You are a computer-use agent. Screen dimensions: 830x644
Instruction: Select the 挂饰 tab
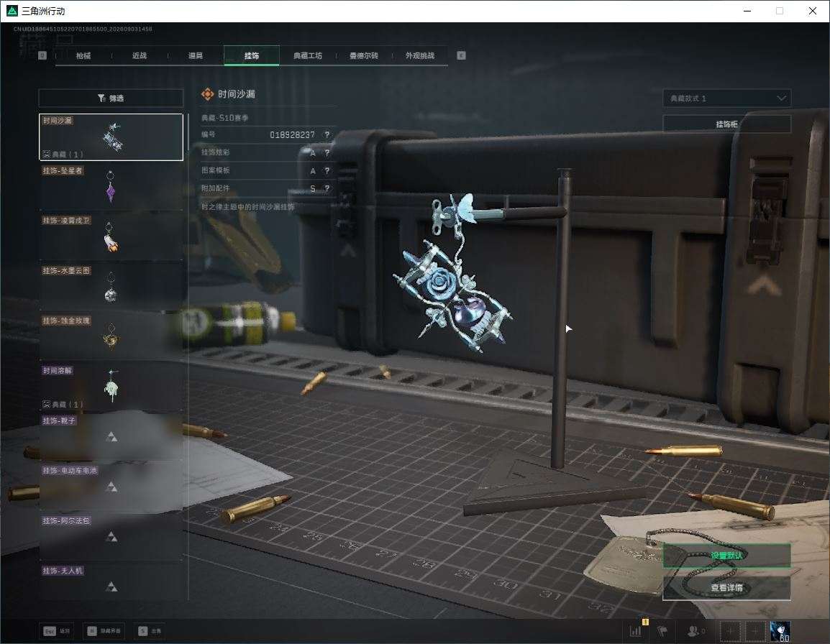click(252, 55)
